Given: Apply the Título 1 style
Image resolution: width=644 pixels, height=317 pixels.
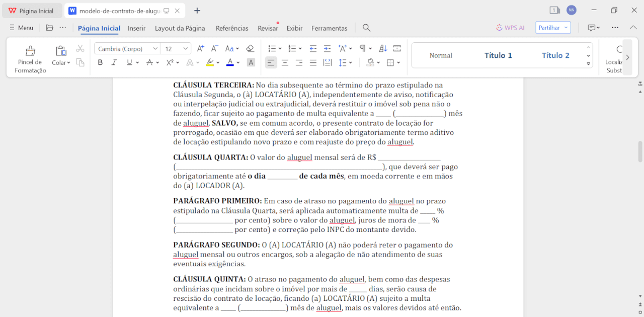Looking at the screenshot, I should pyautogui.click(x=498, y=55).
